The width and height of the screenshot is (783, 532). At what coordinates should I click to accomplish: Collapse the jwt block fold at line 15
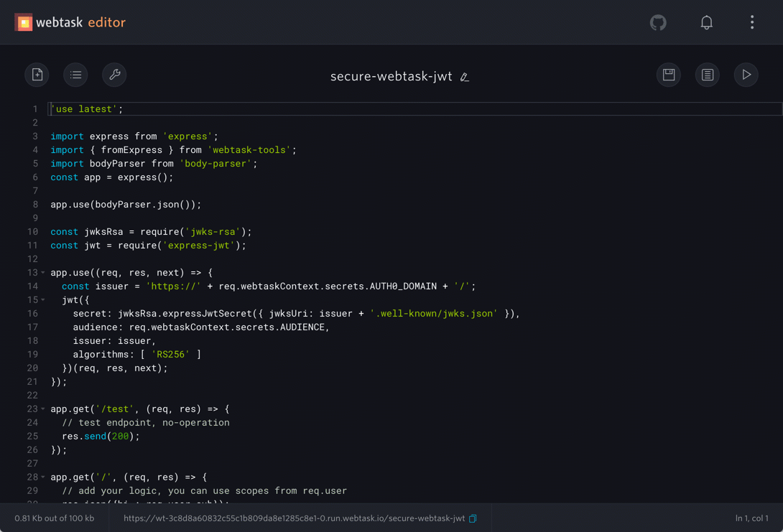point(43,300)
